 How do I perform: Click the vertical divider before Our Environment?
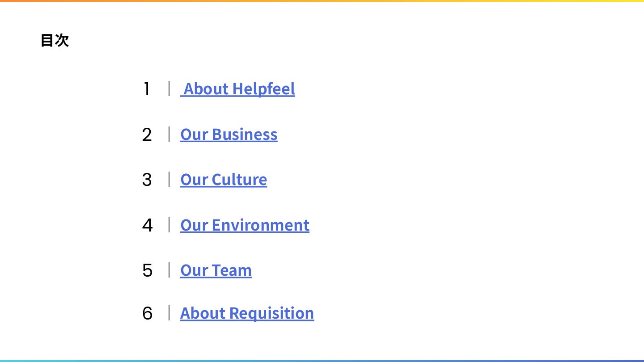pos(169,225)
